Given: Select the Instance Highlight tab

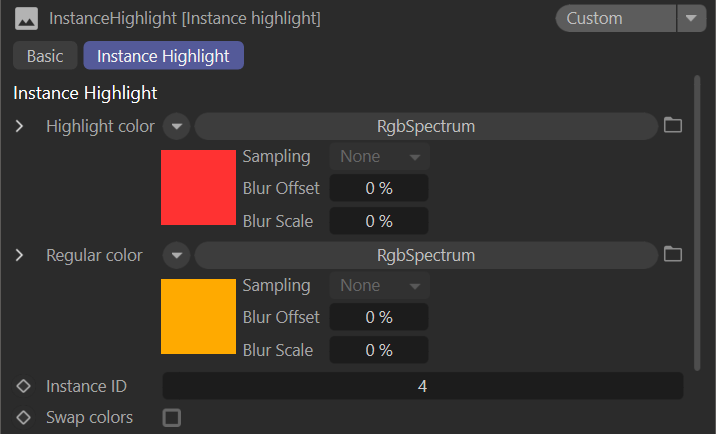Looking at the screenshot, I should point(163,56).
